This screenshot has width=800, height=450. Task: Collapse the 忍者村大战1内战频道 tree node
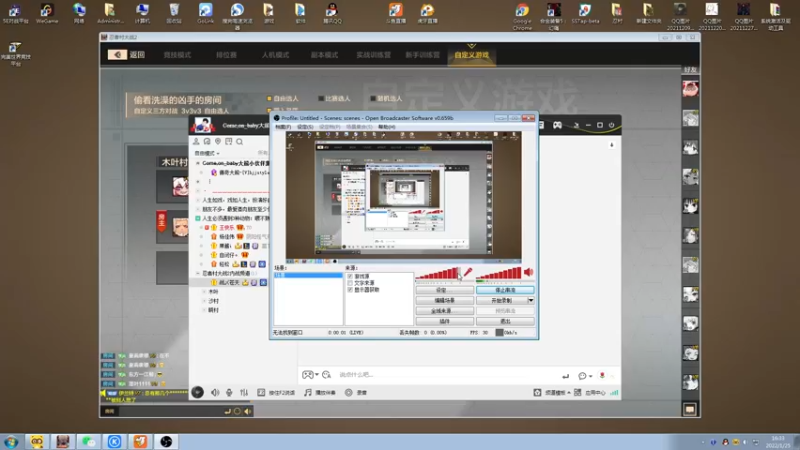(198, 273)
